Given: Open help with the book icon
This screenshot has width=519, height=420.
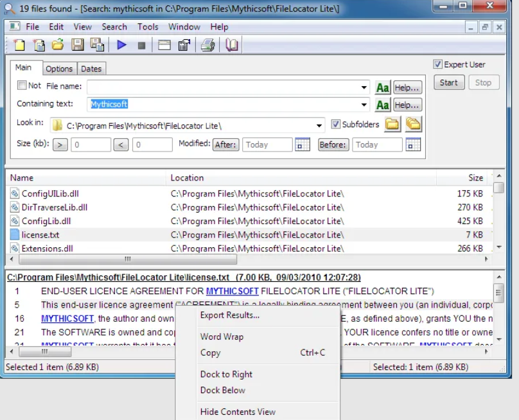Looking at the screenshot, I should (231, 45).
